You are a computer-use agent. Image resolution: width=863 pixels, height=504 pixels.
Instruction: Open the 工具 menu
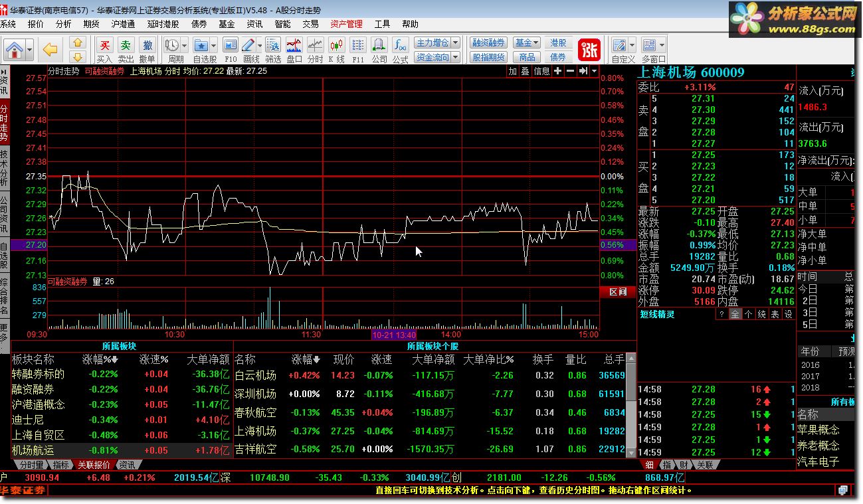pos(382,24)
